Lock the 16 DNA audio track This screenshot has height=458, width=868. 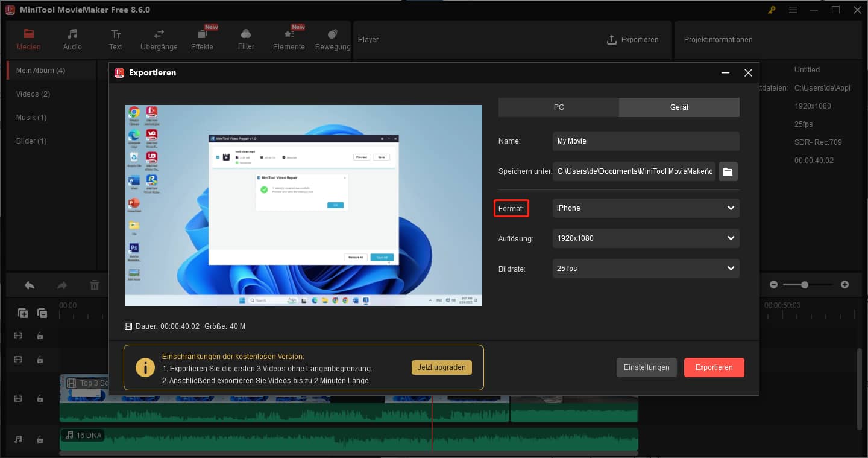point(40,439)
